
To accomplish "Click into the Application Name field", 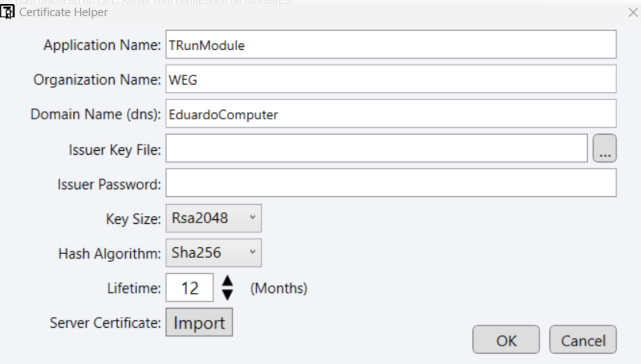I will click(391, 44).
